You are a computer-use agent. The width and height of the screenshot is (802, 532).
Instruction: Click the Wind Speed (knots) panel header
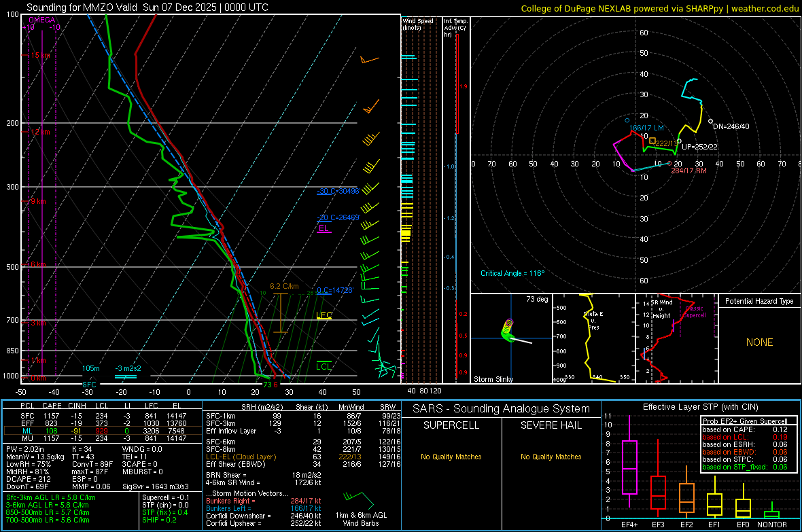point(418,24)
